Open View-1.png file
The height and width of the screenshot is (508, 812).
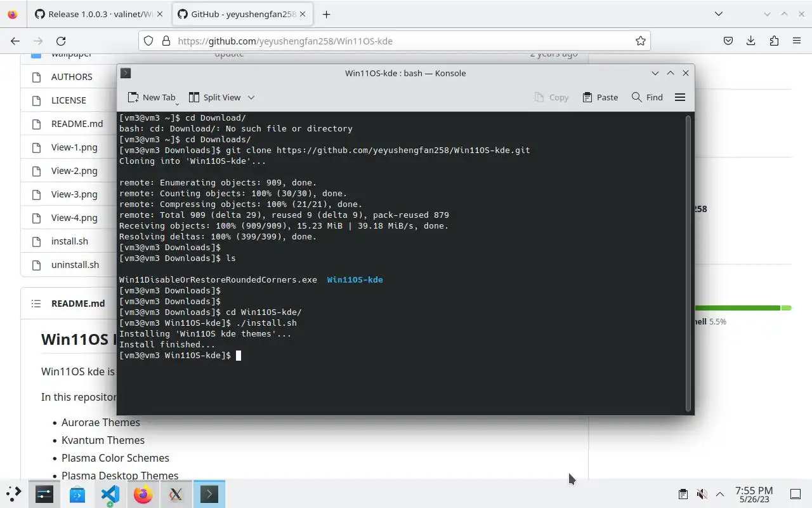click(x=74, y=147)
